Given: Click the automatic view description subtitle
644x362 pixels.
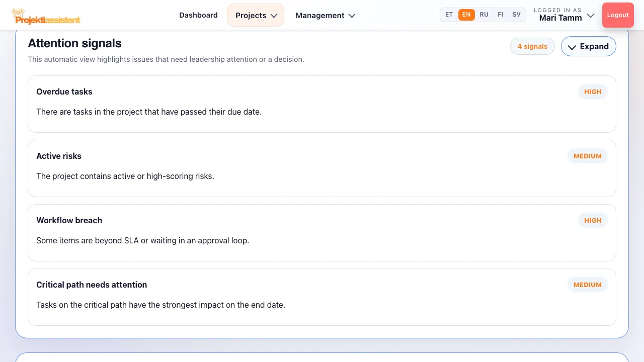Looking at the screenshot, I should [166, 59].
